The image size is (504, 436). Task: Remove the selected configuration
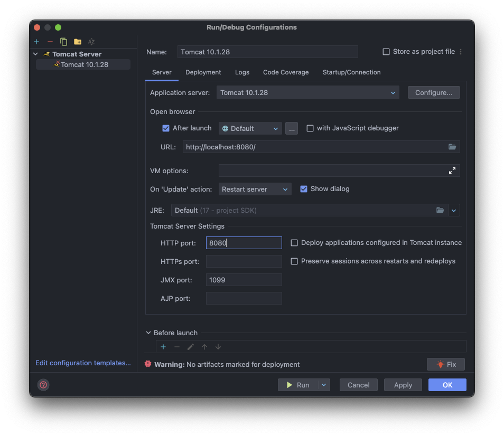tap(50, 42)
